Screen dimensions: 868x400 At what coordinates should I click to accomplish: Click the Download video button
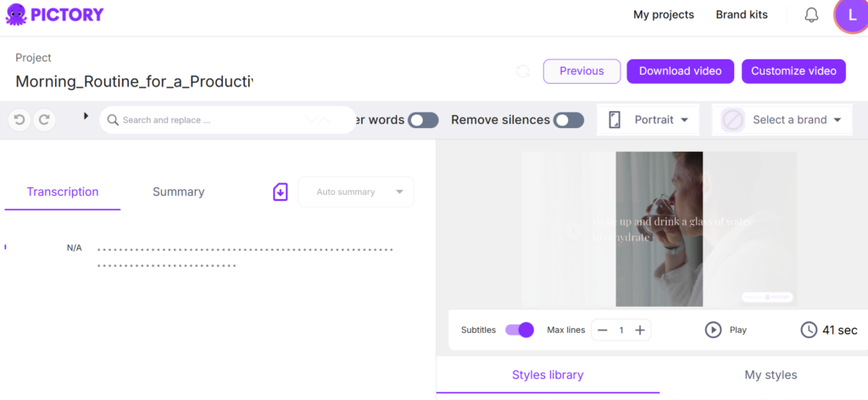[680, 71]
